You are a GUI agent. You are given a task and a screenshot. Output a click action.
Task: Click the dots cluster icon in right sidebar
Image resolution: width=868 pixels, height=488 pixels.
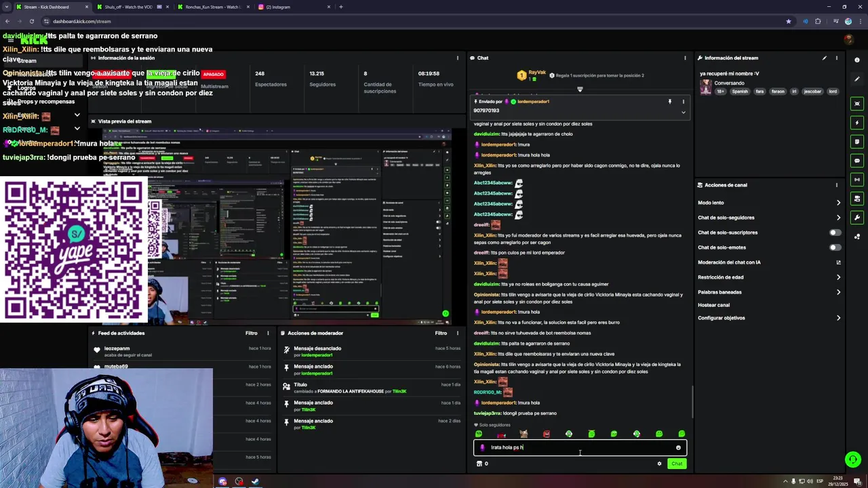pos(857,237)
